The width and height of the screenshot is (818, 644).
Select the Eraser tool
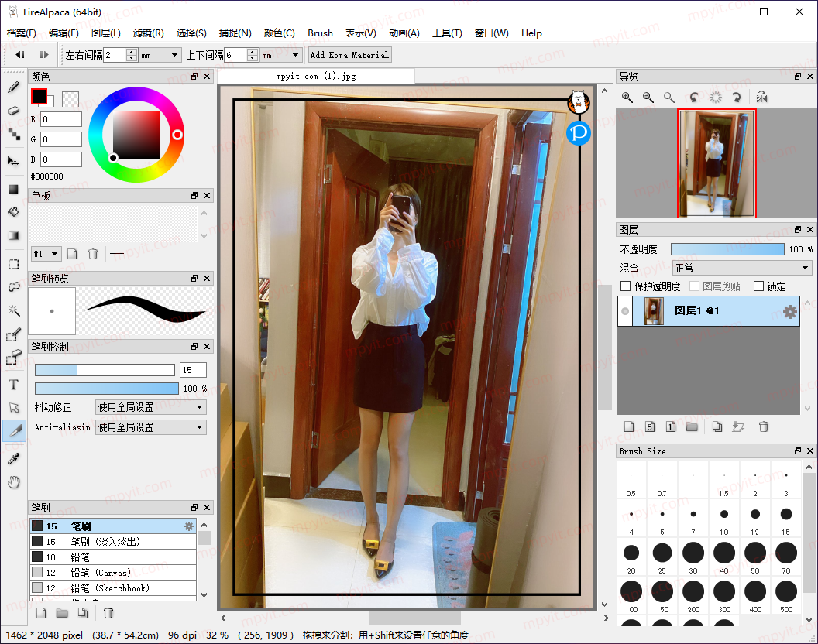(14, 111)
